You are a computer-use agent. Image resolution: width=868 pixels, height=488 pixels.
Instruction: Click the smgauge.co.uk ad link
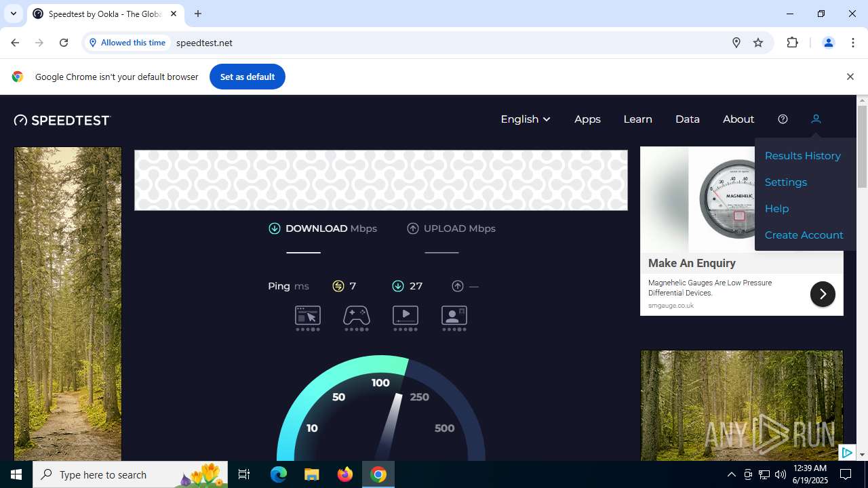tap(671, 306)
